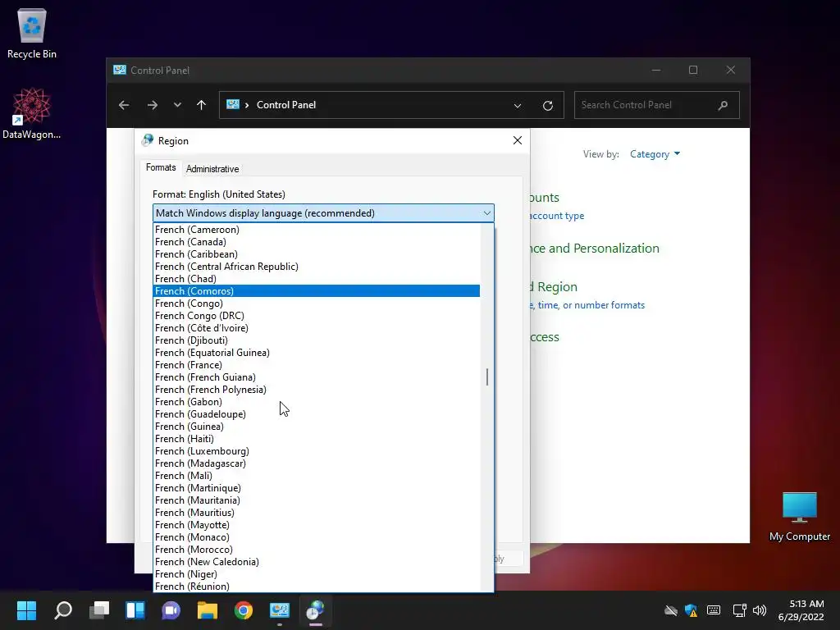Select French (Haiti) format
The width and height of the screenshot is (840, 630).
click(x=316, y=439)
